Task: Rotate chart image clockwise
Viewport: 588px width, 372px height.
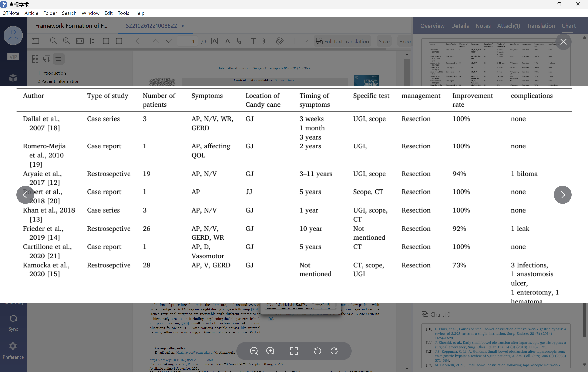Action: pyautogui.click(x=334, y=351)
